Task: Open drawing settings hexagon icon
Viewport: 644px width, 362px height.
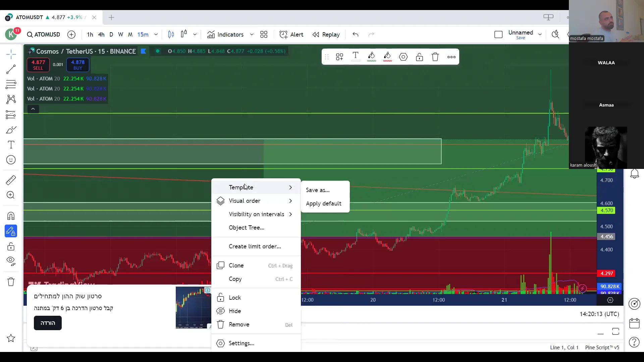Action: tap(404, 57)
